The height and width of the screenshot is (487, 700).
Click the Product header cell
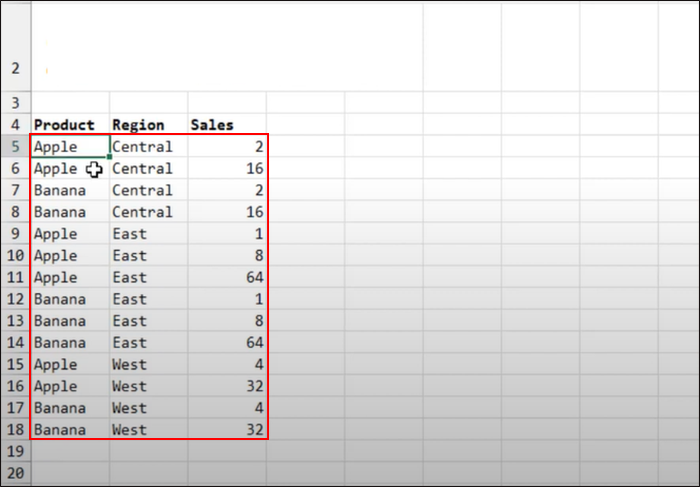tap(64, 125)
